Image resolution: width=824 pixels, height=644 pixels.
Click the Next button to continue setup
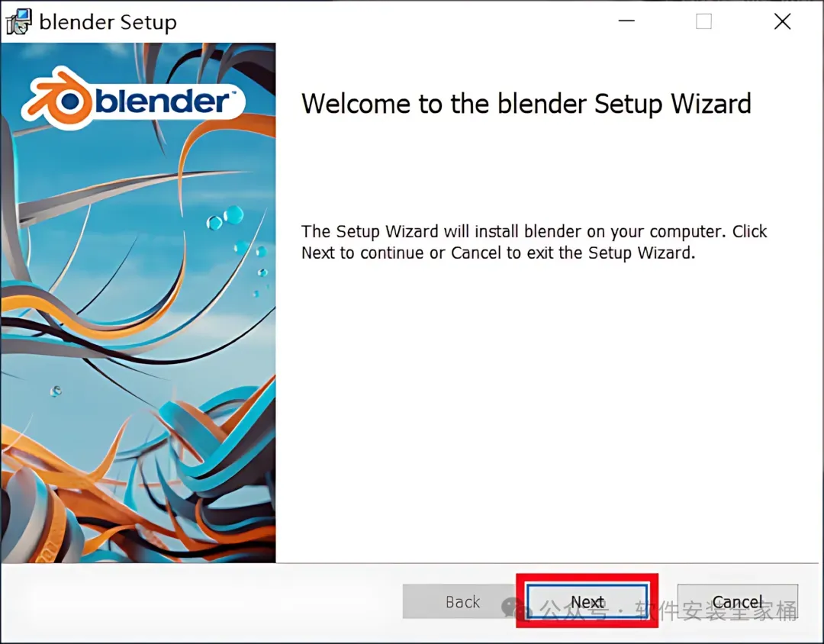pyautogui.click(x=587, y=601)
